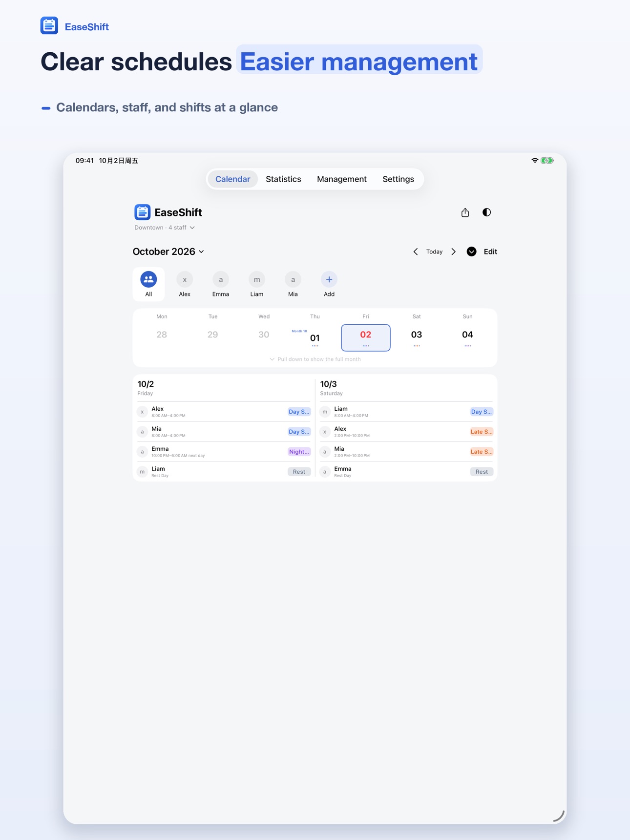Image resolution: width=630 pixels, height=840 pixels.
Task: Select Friday 02 in the week strip
Action: (x=366, y=338)
